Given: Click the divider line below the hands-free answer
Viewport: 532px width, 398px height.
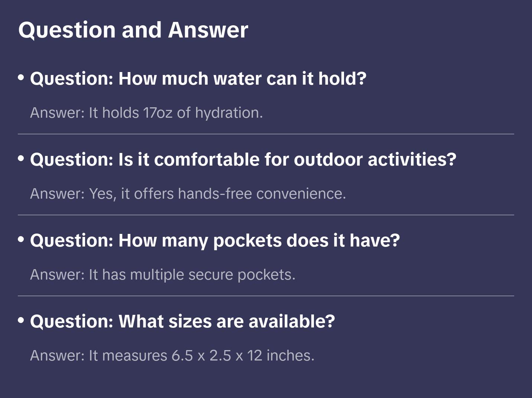Looking at the screenshot, I should 266,215.
